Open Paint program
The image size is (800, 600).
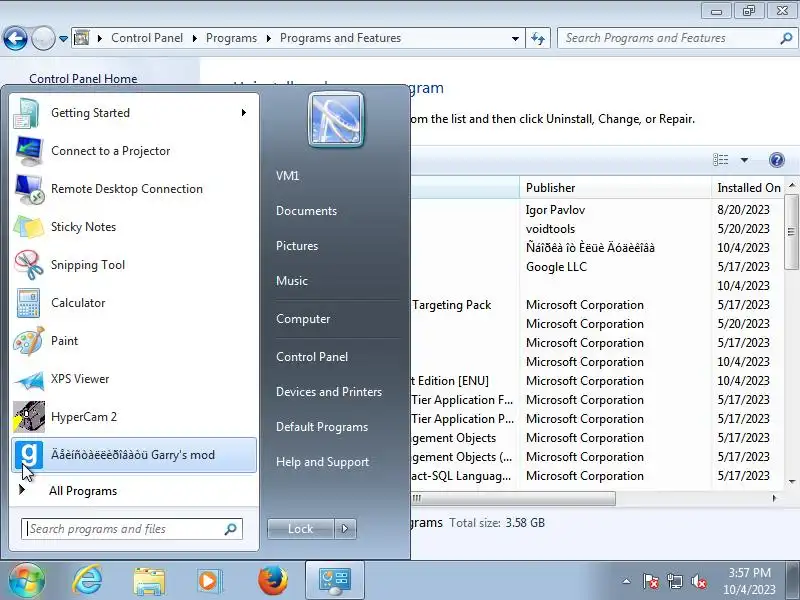click(134, 341)
